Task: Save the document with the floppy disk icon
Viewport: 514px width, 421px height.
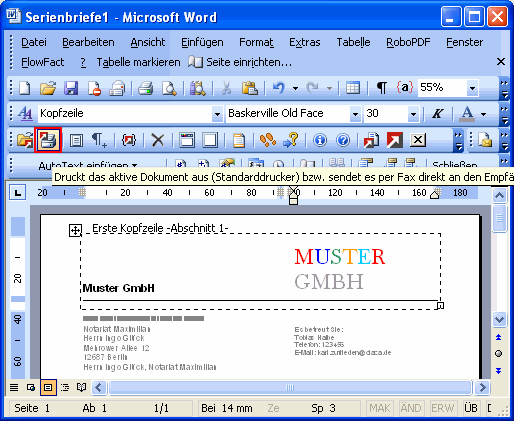Action: click(71, 88)
